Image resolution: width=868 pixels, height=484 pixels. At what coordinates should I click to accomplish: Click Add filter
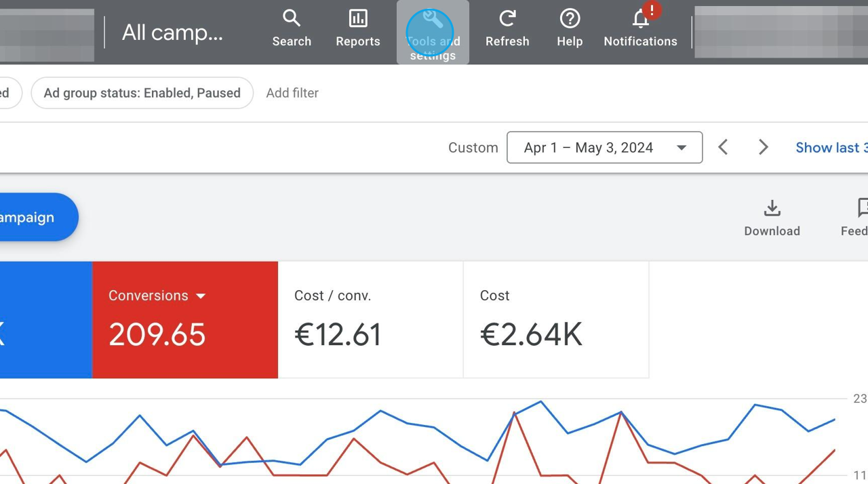[292, 93]
